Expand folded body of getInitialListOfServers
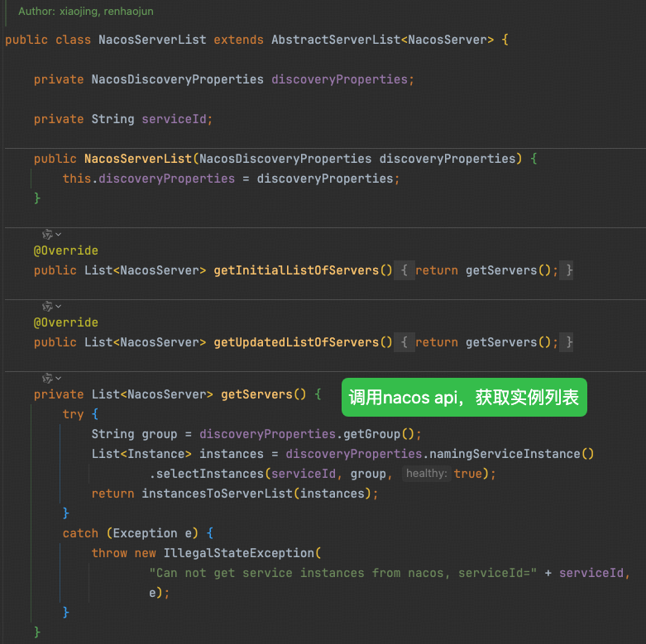Viewport: 646px width, 644px height. 404,270
